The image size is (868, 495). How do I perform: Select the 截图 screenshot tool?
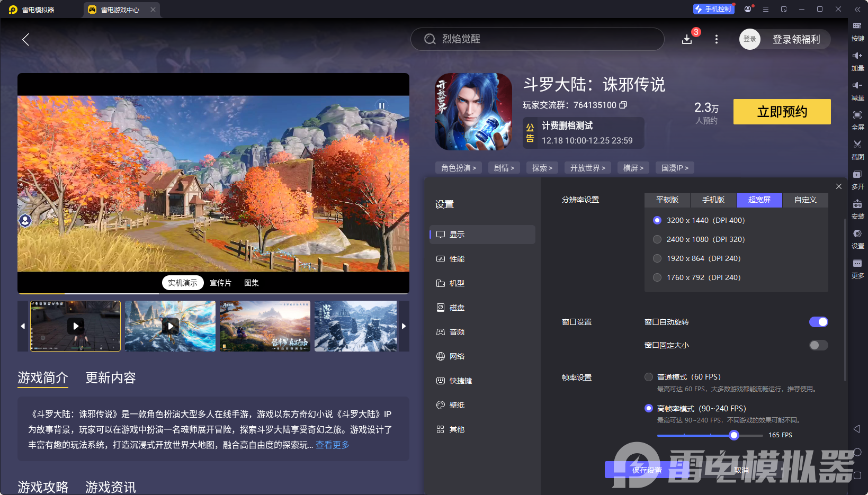point(858,150)
